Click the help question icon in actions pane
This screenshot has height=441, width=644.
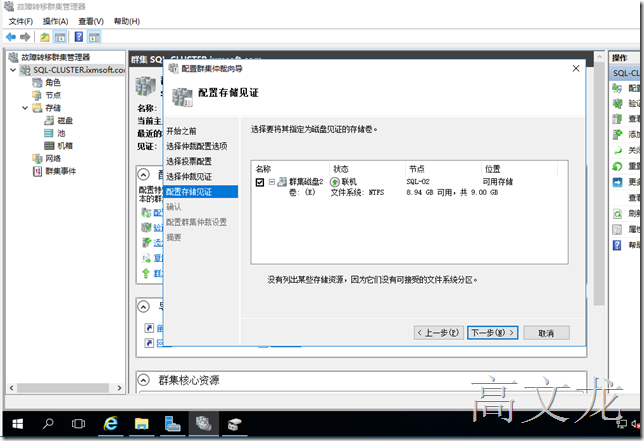617,245
